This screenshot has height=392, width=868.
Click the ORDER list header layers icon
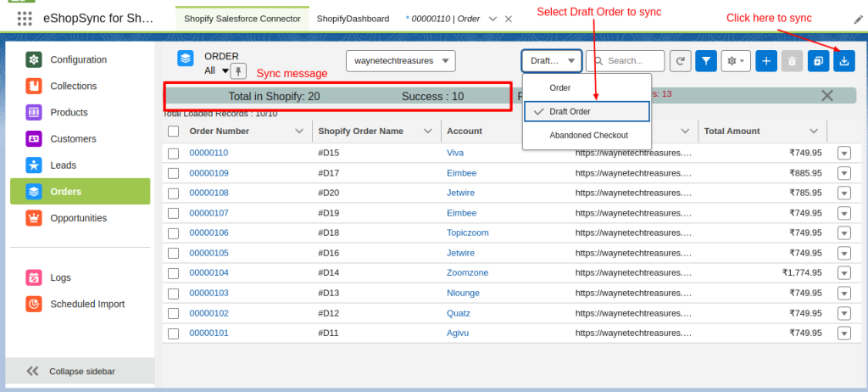coord(186,59)
